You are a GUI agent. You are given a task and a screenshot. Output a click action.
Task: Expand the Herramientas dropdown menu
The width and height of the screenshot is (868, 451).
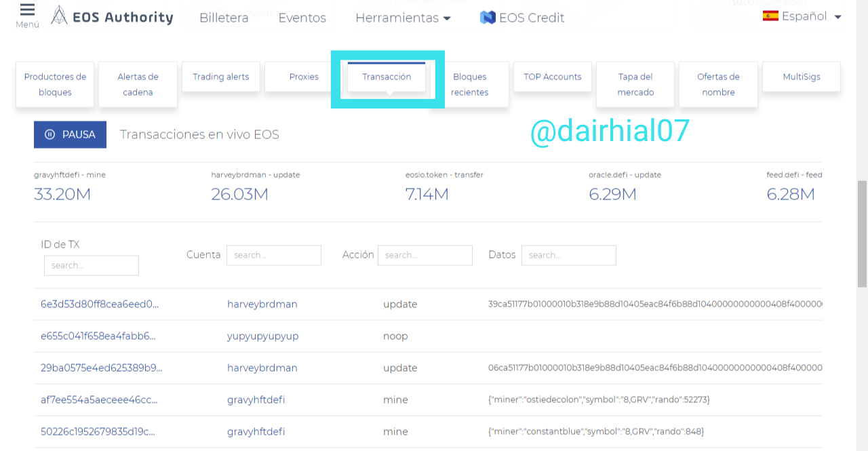pyautogui.click(x=403, y=18)
